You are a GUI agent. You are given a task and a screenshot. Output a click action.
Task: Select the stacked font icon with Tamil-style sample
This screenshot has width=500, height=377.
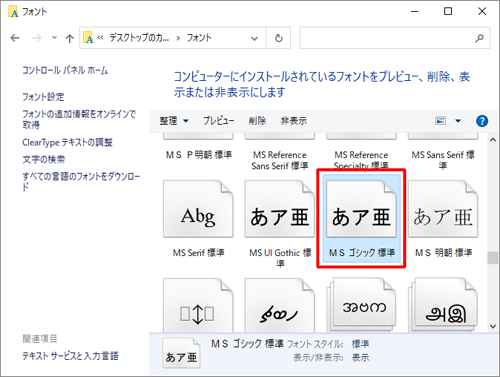click(443, 305)
